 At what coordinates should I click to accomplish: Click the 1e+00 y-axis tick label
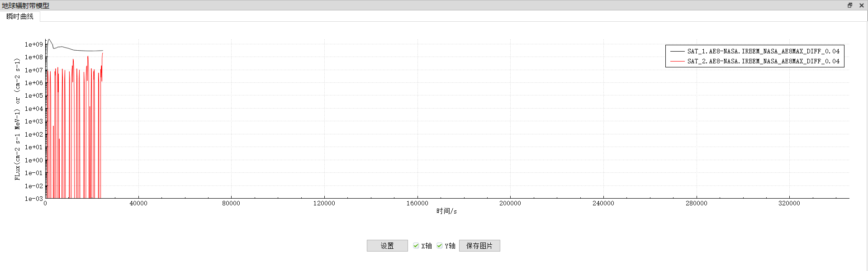(x=34, y=160)
